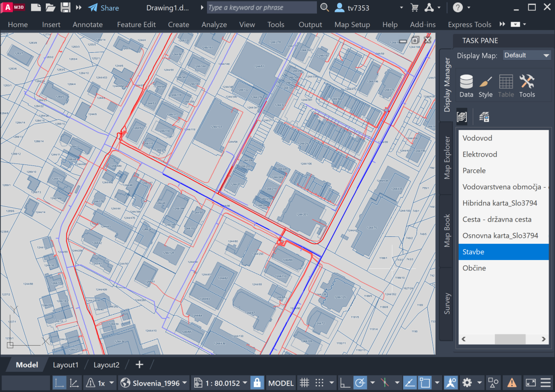
Task: Click the Save disk icon in title bar
Action: (65, 7)
